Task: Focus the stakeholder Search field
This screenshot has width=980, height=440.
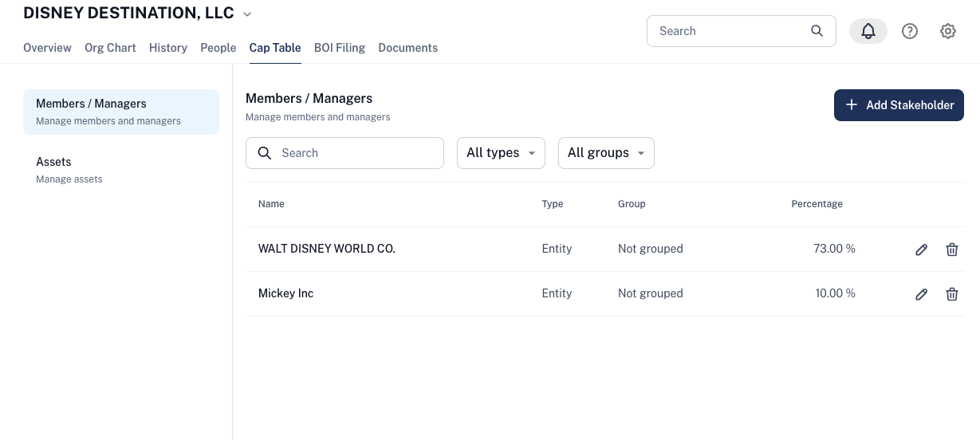Action: tap(344, 153)
